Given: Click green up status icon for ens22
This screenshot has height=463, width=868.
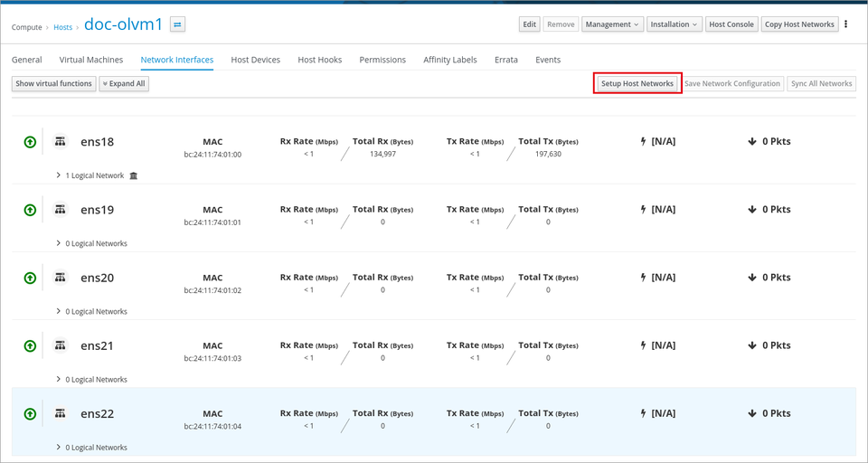Looking at the screenshot, I should coord(31,413).
